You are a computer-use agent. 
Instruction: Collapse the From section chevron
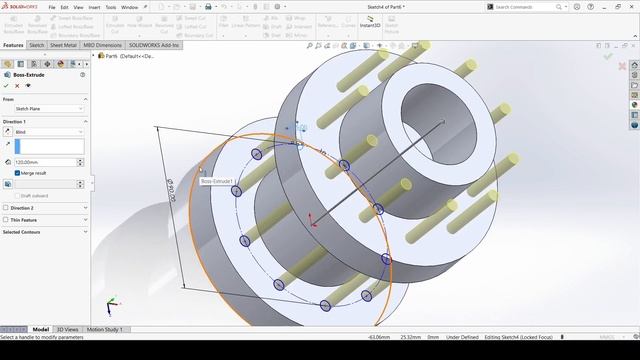(x=85, y=99)
